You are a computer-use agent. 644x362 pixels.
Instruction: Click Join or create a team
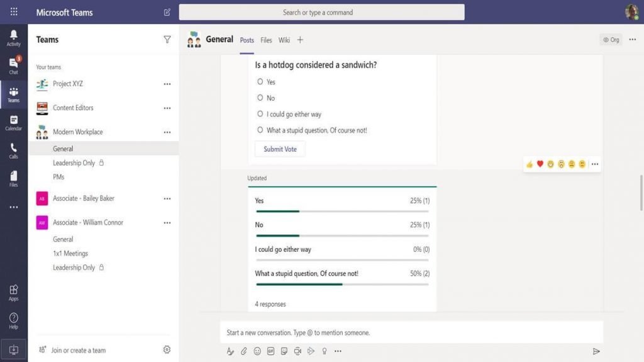[78, 350]
